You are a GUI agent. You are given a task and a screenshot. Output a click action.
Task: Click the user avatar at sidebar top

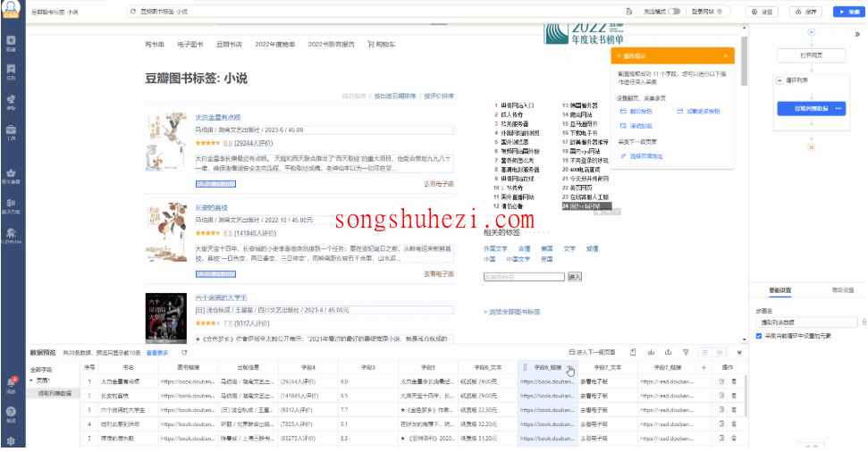11,9
